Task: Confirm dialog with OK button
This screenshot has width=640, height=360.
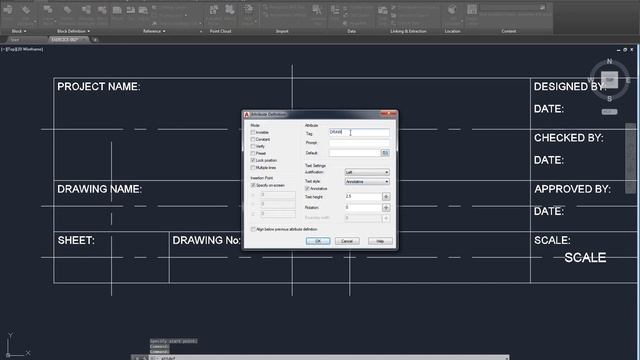Action: point(318,241)
